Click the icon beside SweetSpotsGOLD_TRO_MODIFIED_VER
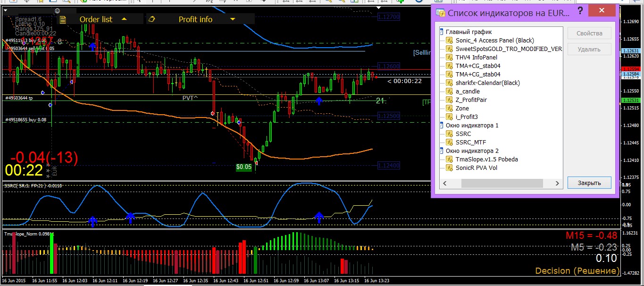This screenshot has width=644, height=286. click(x=450, y=49)
